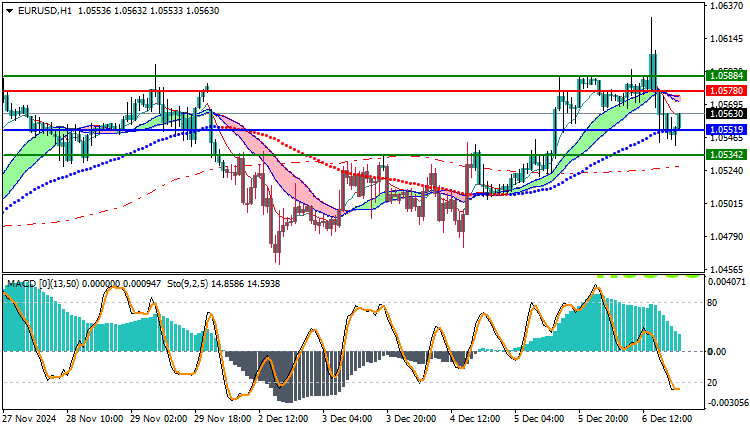
Task: Select the 0.00 indicator zero level label
Action: click(717, 352)
